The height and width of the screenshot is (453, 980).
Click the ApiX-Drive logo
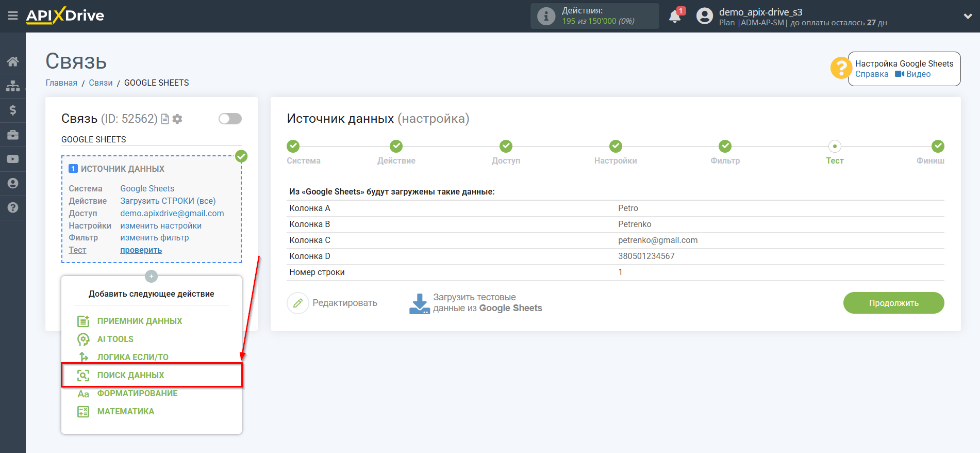tap(65, 15)
